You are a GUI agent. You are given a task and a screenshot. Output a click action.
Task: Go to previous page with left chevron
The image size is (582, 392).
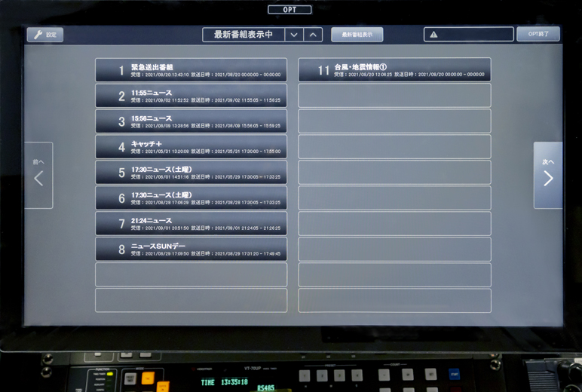[38, 176]
